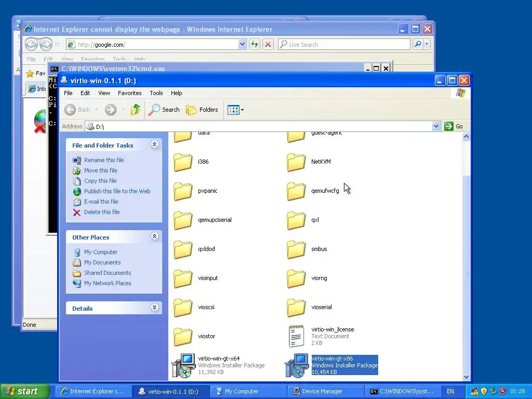Select the i386 folder icon
Image resolution: width=532 pixels, height=399 pixels.
tap(183, 162)
